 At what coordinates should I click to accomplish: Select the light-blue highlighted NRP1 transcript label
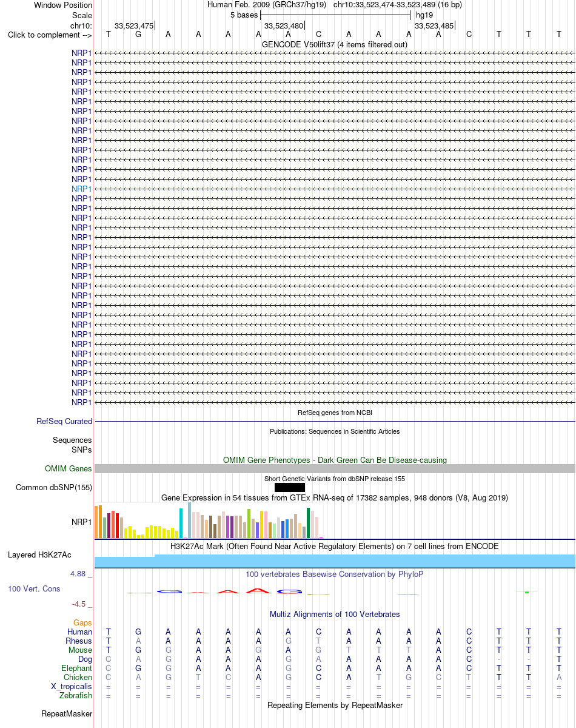click(x=82, y=189)
